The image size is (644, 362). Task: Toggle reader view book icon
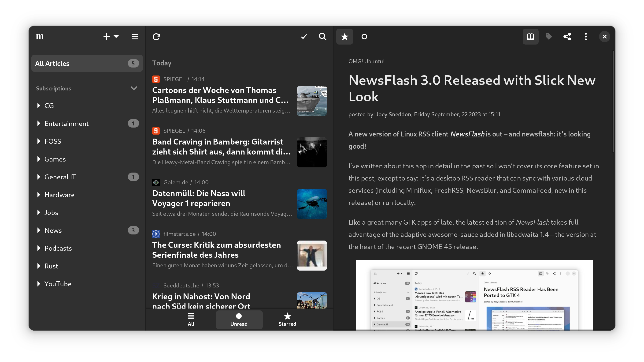pos(530,37)
